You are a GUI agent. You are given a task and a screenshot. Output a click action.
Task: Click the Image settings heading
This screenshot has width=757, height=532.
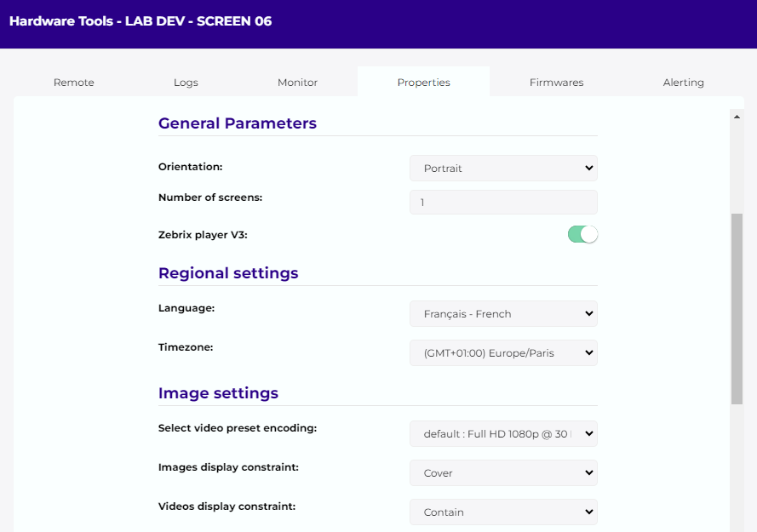[218, 393]
